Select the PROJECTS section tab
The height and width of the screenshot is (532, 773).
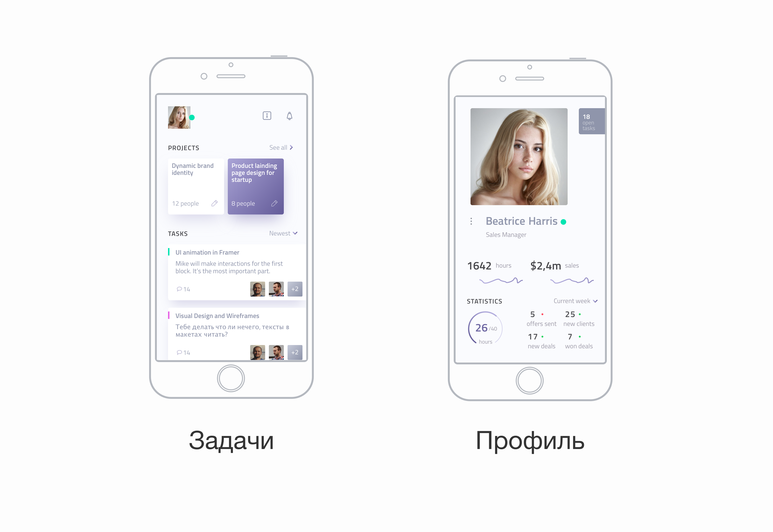pos(183,148)
